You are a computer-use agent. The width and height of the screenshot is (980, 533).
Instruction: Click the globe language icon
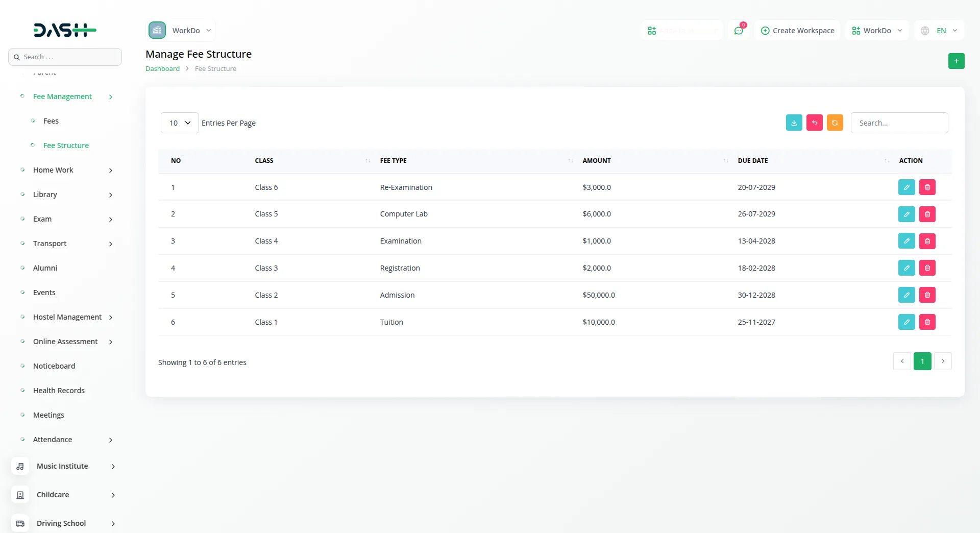[x=925, y=31]
